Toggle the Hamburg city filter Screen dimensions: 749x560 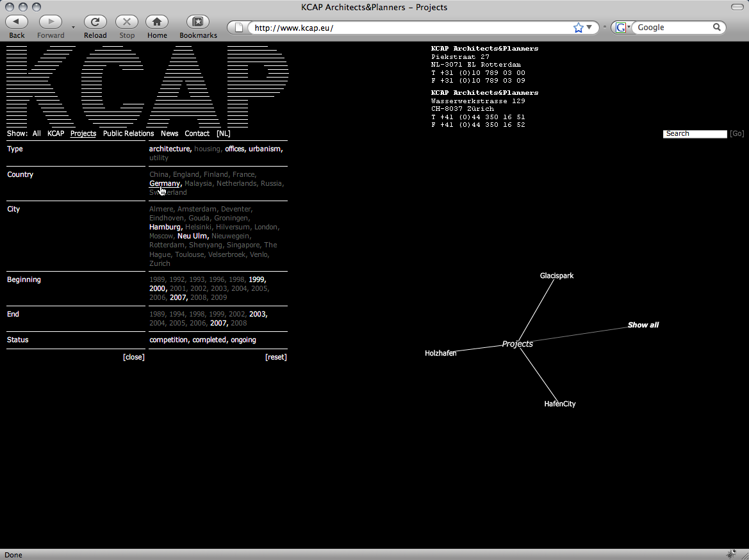point(165,227)
